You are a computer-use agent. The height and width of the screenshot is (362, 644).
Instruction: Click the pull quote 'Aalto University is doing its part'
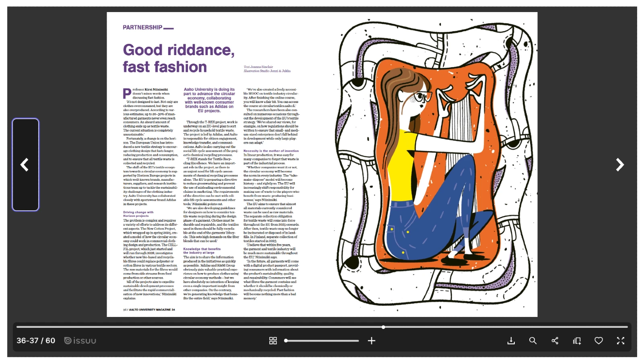[209, 100]
